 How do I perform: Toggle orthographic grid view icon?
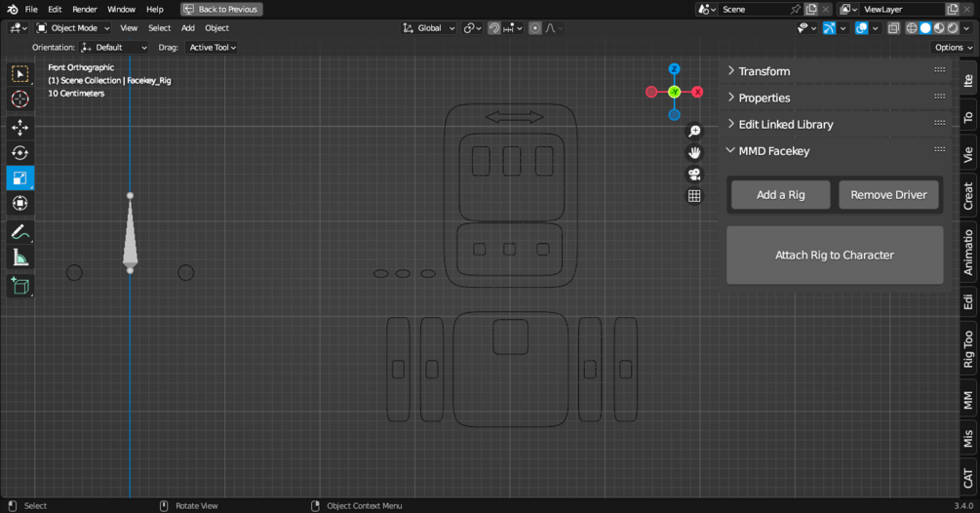pos(694,196)
